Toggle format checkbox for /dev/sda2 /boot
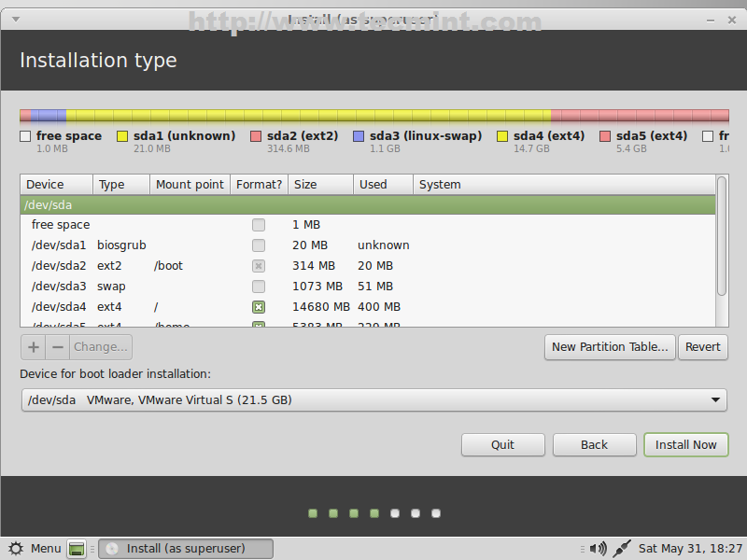 coord(259,266)
